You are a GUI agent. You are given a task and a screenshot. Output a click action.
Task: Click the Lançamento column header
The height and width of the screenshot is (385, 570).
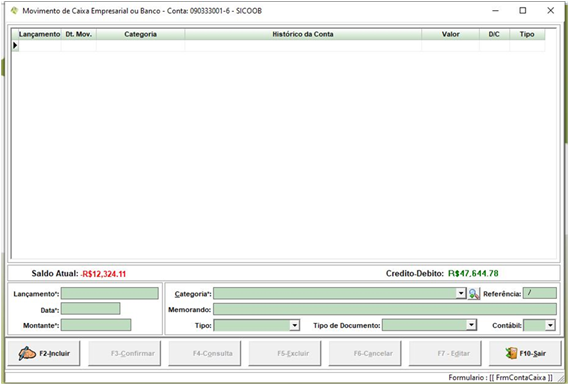click(40, 34)
